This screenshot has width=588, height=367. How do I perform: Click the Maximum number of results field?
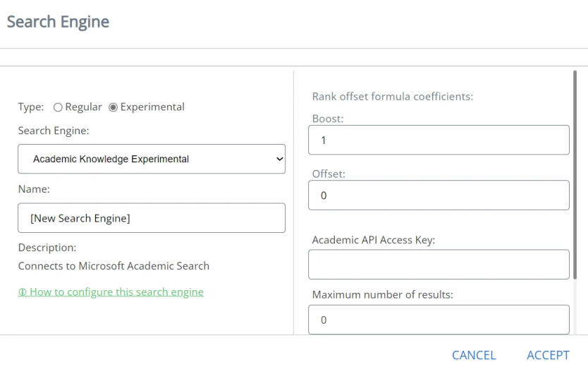[438, 319]
